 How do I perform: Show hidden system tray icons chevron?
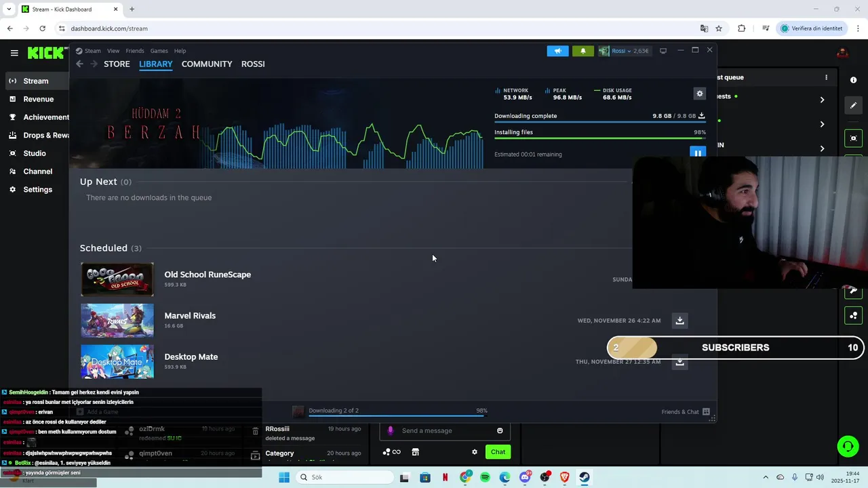(766, 477)
